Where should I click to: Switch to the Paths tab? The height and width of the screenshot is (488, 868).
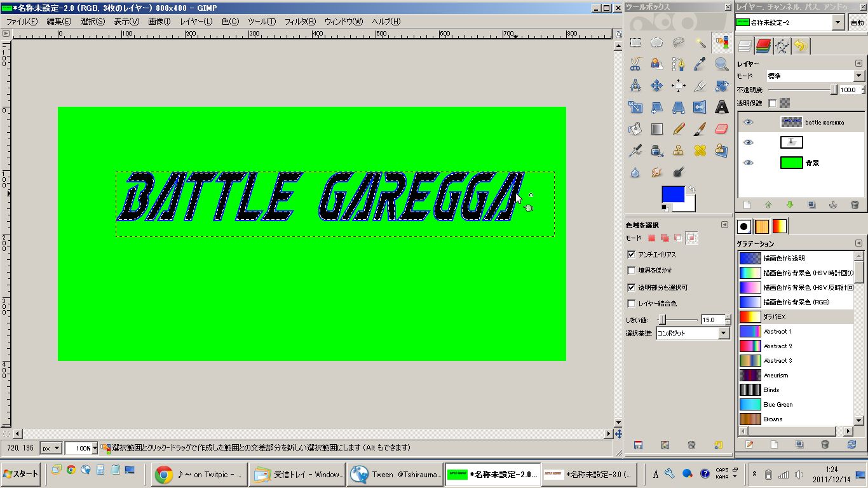pos(782,46)
